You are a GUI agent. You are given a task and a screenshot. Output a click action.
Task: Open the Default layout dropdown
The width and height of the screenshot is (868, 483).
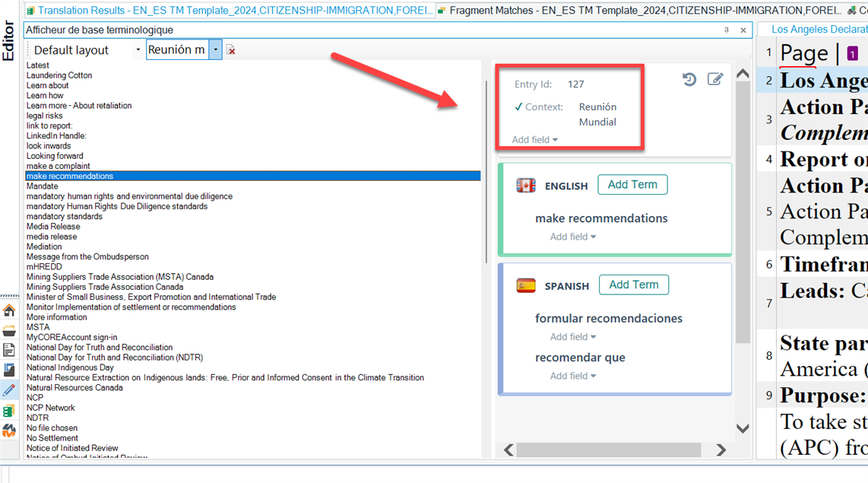click(138, 50)
